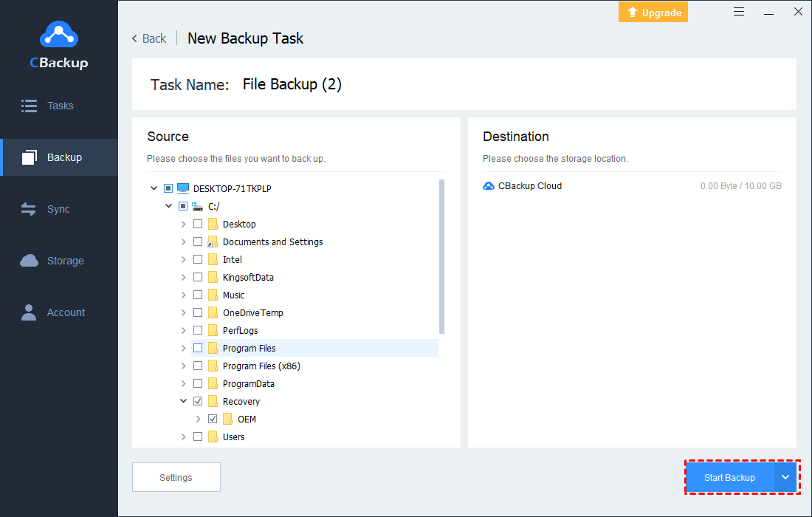Select the Backup sidebar icon
This screenshot has height=517, width=812.
(x=30, y=157)
